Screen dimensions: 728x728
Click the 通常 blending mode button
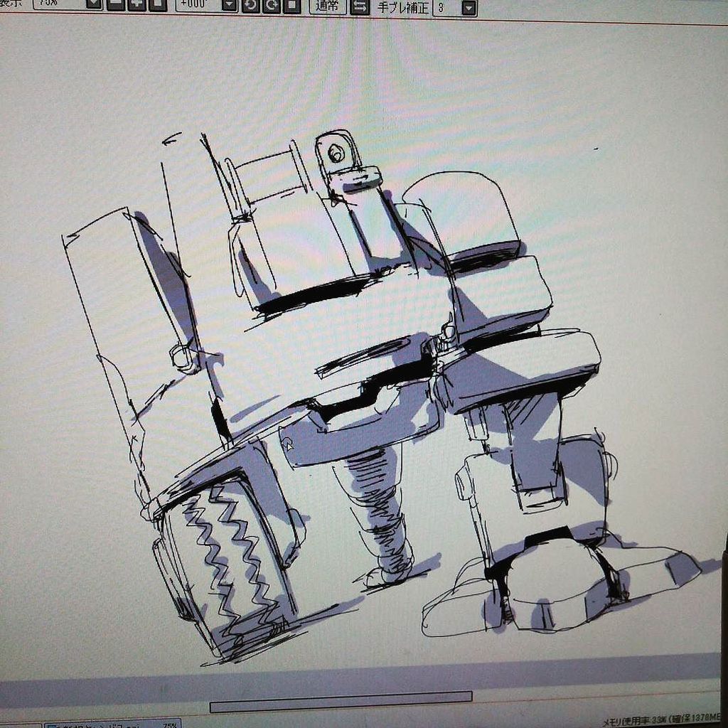(328, 6)
